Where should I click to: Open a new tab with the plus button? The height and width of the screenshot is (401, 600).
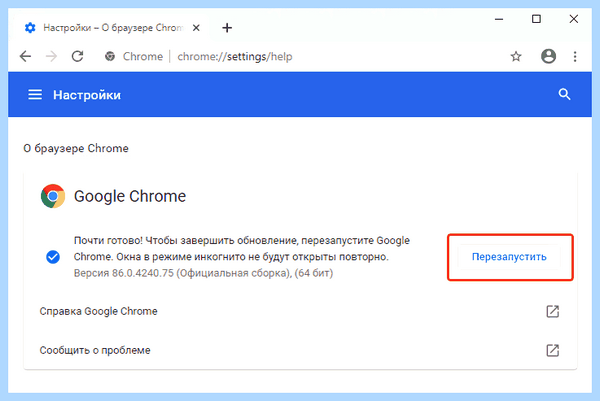227,28
